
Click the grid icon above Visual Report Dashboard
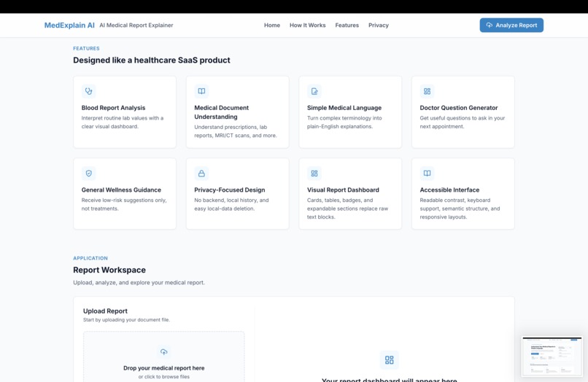[x=314, y=174]
